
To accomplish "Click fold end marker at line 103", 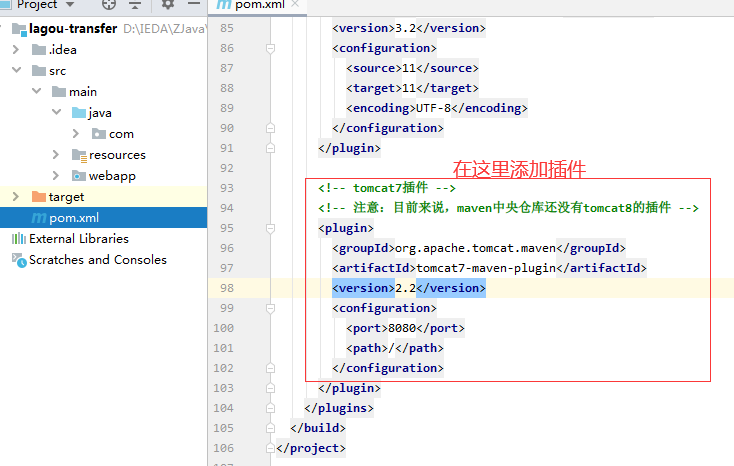I will click(x=270, y=388).
